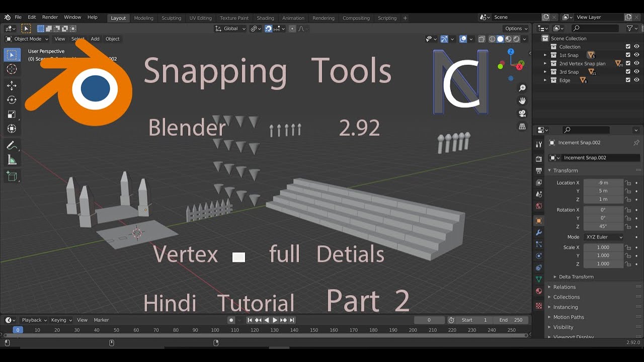644x362 pixels.
Task: Select the Transform tool
Action: click(12, 129)
